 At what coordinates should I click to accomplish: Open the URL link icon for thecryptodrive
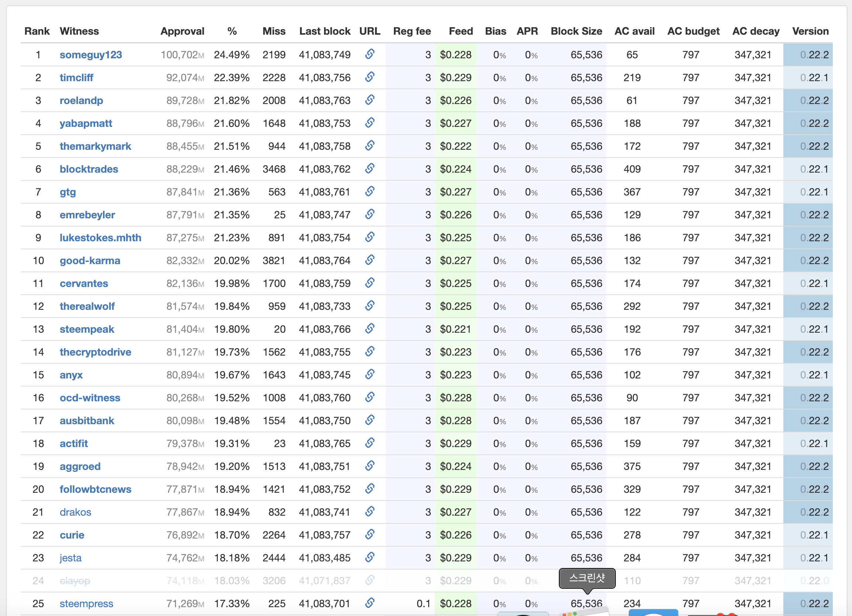coord(370,352)
